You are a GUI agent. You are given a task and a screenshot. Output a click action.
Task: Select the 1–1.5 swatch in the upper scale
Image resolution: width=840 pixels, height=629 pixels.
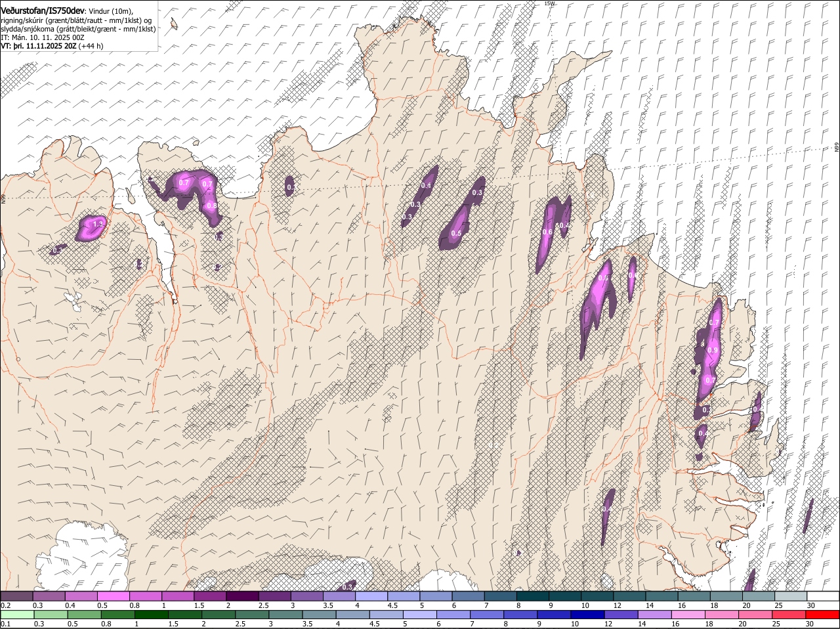click(178, 596)
